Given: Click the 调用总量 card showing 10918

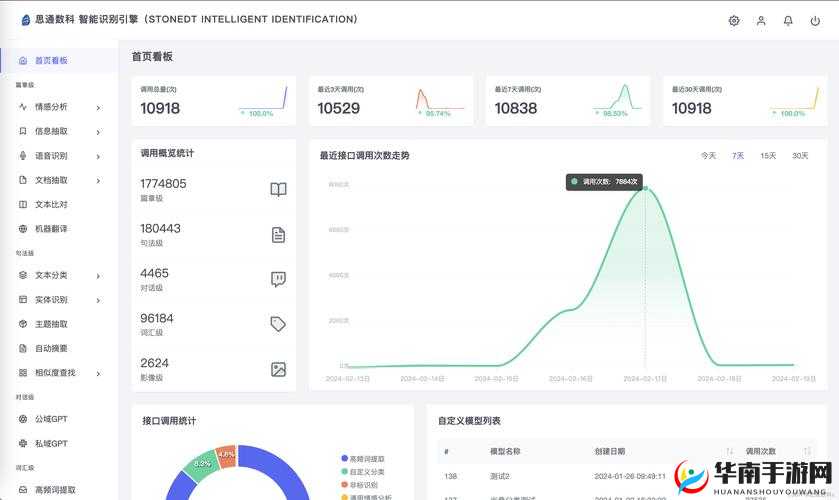Looking at the screenshot, I should tap(213, 101).
